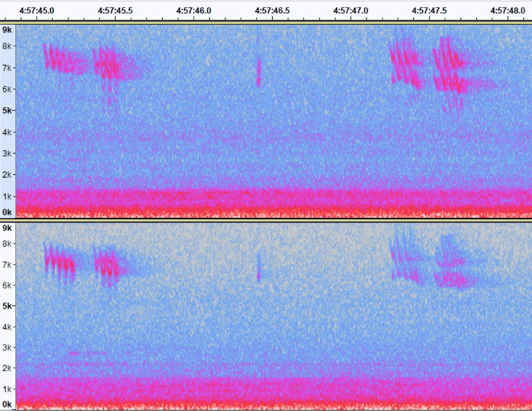Click the 5k label on upper frequency scale
Image resolution: width=532 pixels, height=411 pixels.
pyautogui.click(x=7, y=111)
